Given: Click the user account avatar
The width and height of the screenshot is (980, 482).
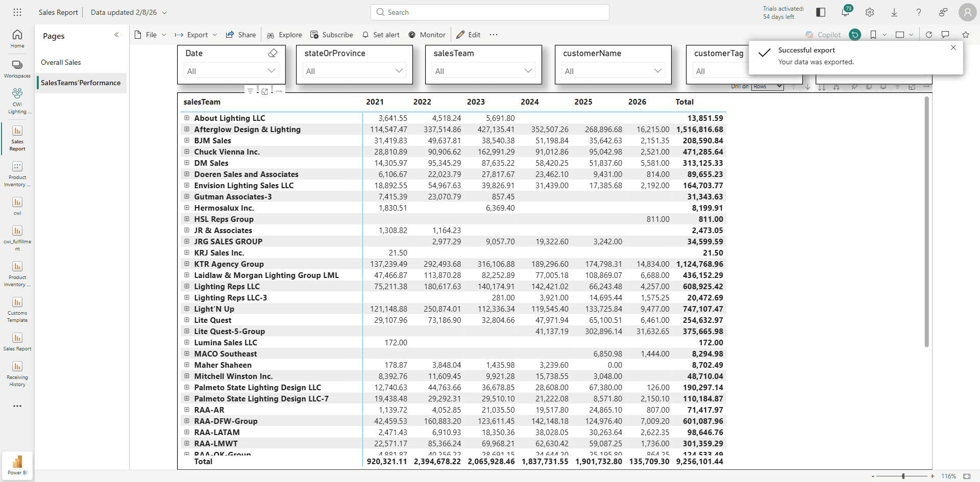Looking at the screenshot, I should point(967,12).
